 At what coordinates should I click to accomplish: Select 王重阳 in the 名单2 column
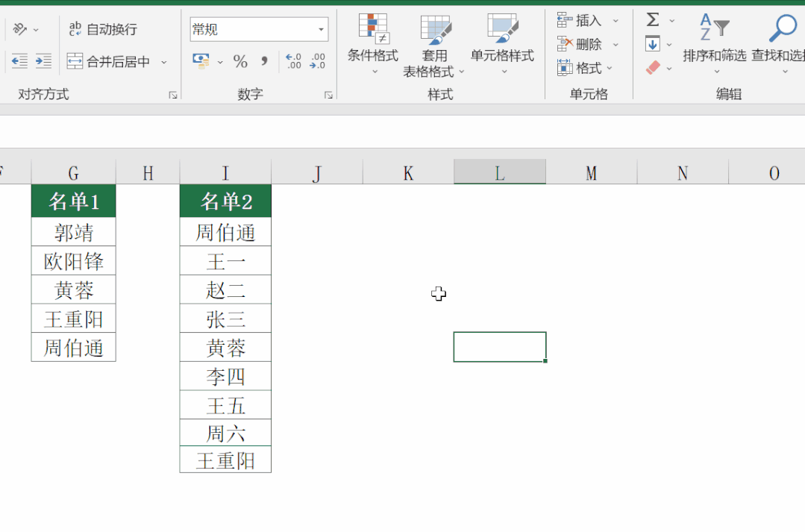(x=225, y=460)
